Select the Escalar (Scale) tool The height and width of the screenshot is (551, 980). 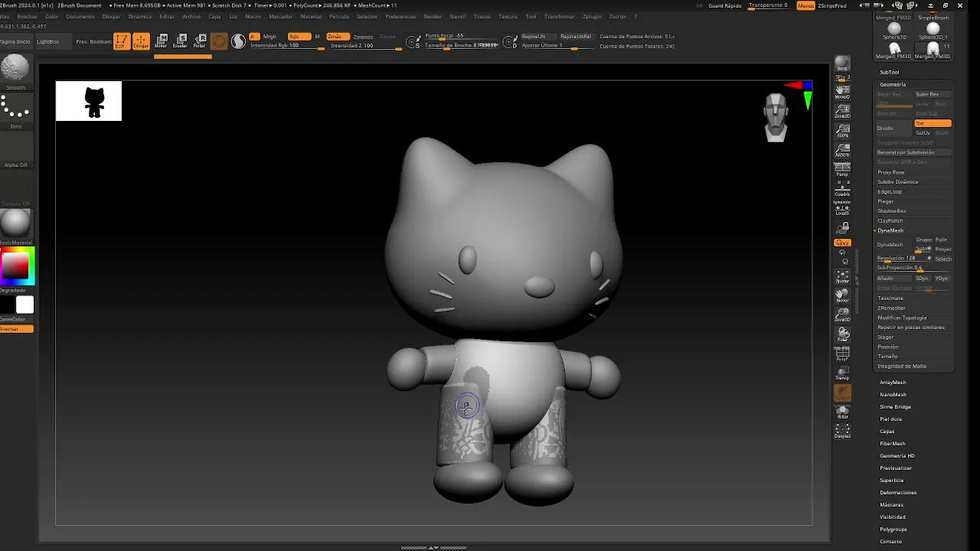point(181,41)
